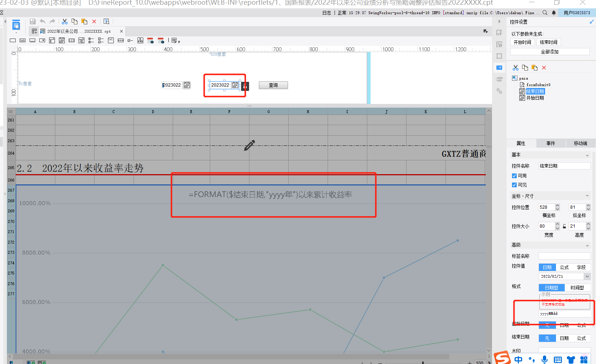Screen dimensions: 596x364
Task: Click the notification bell icon
Action: [x=554, y=13]
